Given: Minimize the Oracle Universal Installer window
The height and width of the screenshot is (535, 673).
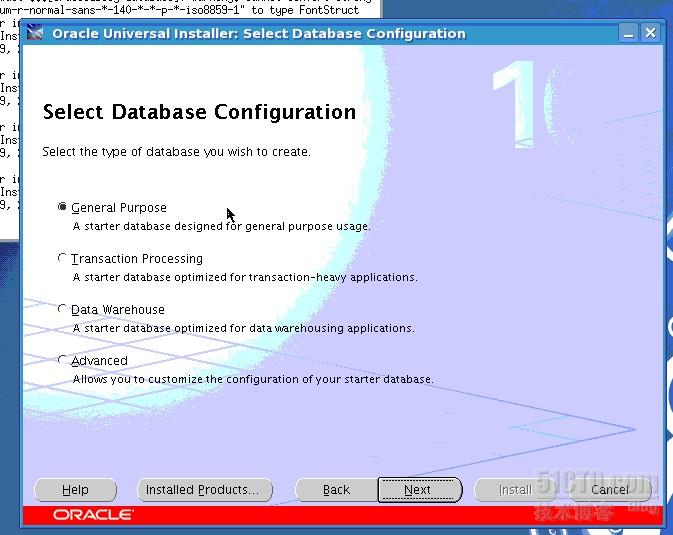Looking at the screenshot, I should (x=628, y=33).
